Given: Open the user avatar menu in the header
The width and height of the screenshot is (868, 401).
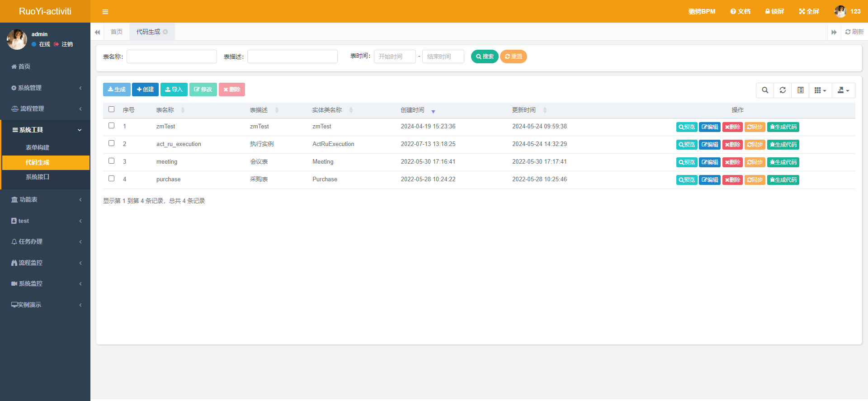Looking at the screenshot, I should pyautogui.click(x=847, y=11).
